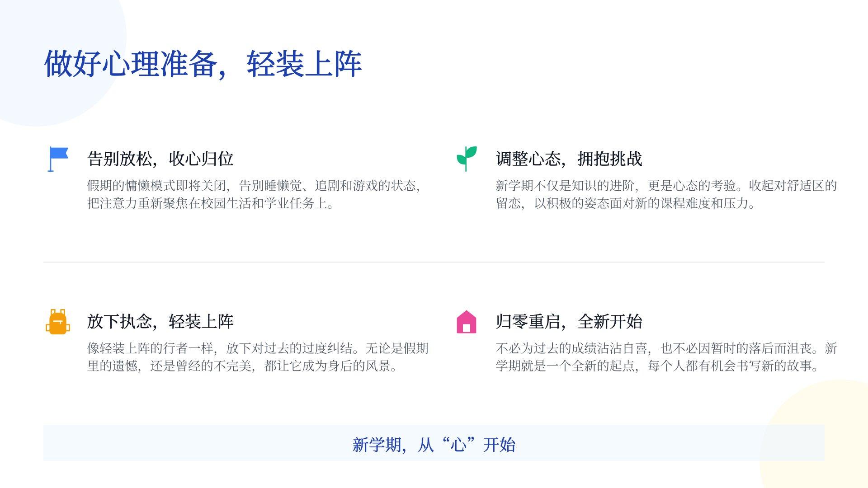Image resolution: width=868 pixels, height=488 pixels.
Task: Click the heading 调整心态，拥抱挑战
Action: tap(569, 159)
